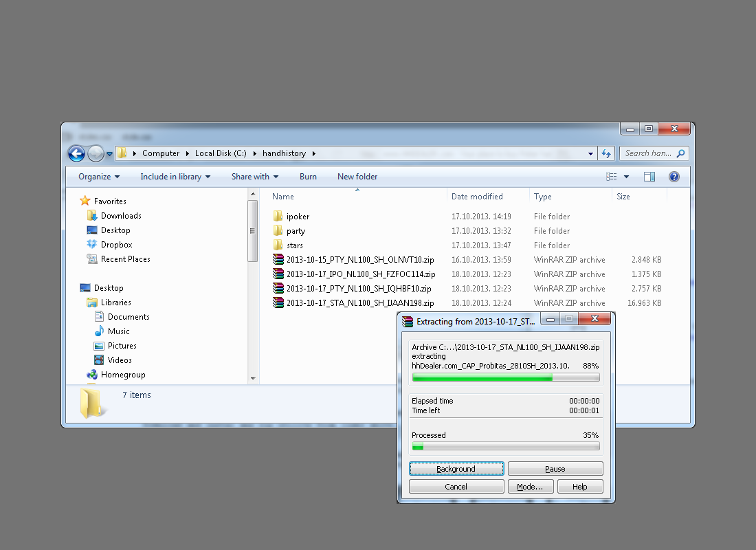Toggle the preview pane icon
Viewport: 756px width, 550px height.
click(649, 177)
